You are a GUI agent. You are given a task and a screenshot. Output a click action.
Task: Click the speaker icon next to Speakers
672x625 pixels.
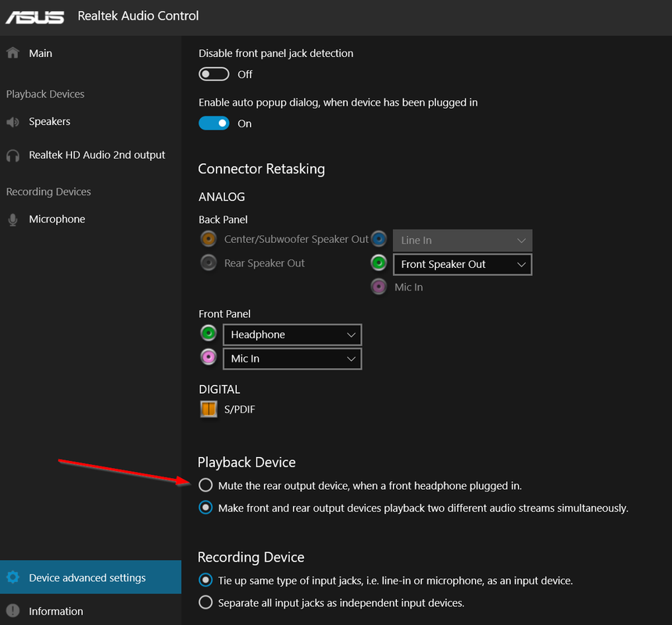click(x=13, y=122)
